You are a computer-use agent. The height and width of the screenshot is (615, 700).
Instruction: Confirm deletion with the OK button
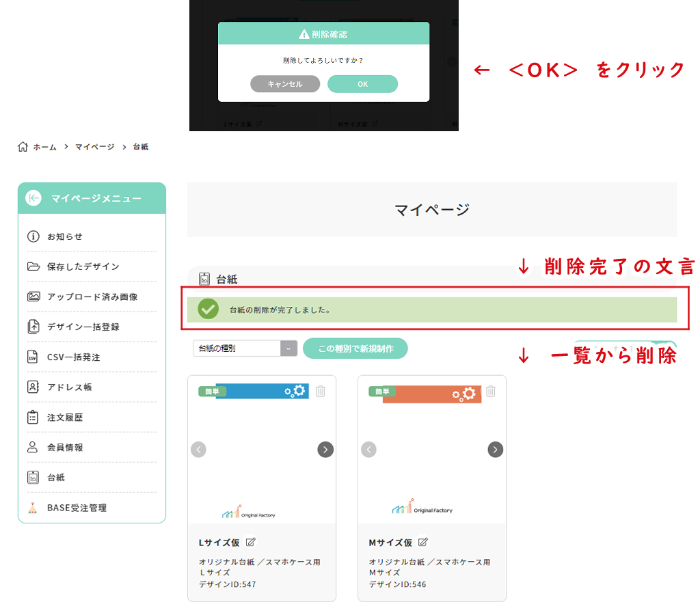(362, 84)
